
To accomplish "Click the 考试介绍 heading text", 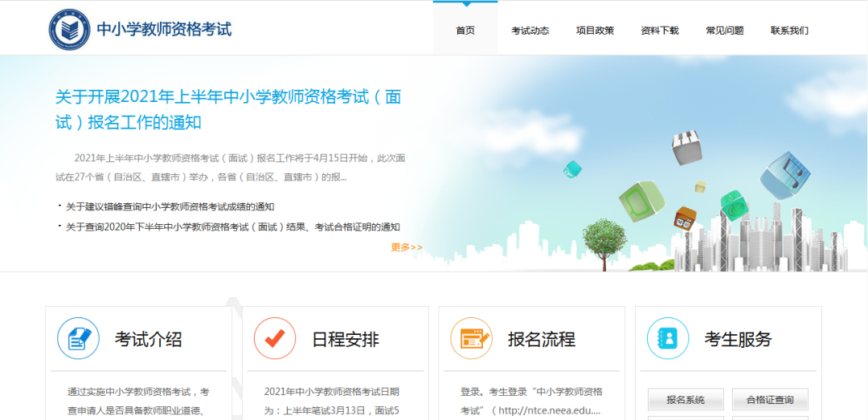I will point(149,339).
